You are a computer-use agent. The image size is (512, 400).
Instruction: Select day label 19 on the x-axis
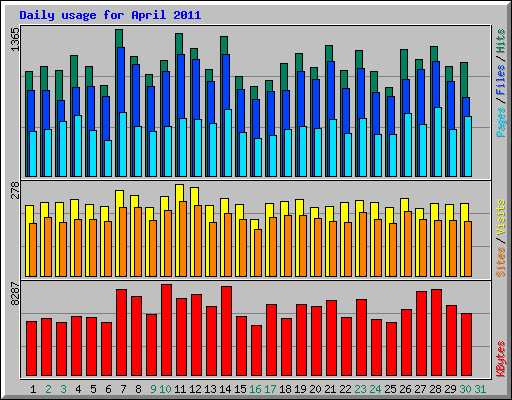point(300,389)
